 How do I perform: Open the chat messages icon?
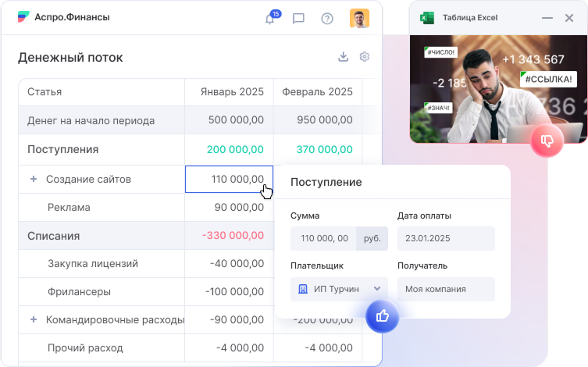(298, 19)
